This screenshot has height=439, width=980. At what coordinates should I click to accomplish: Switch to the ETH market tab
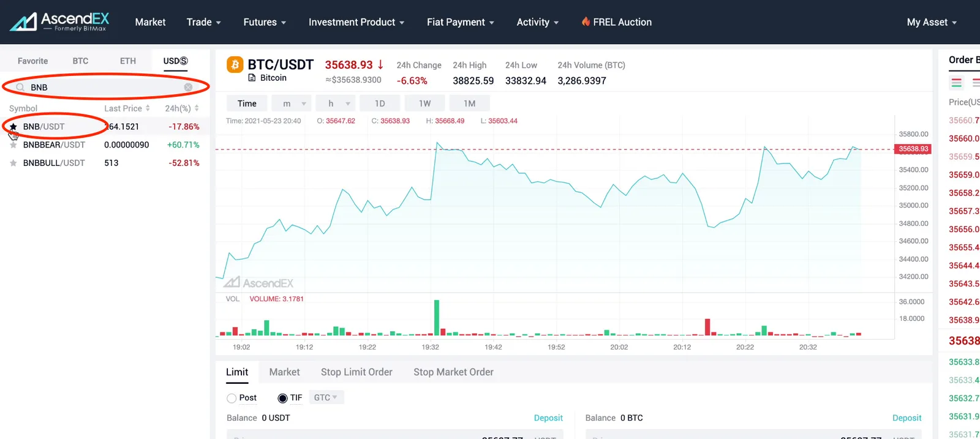coord(128,61)
